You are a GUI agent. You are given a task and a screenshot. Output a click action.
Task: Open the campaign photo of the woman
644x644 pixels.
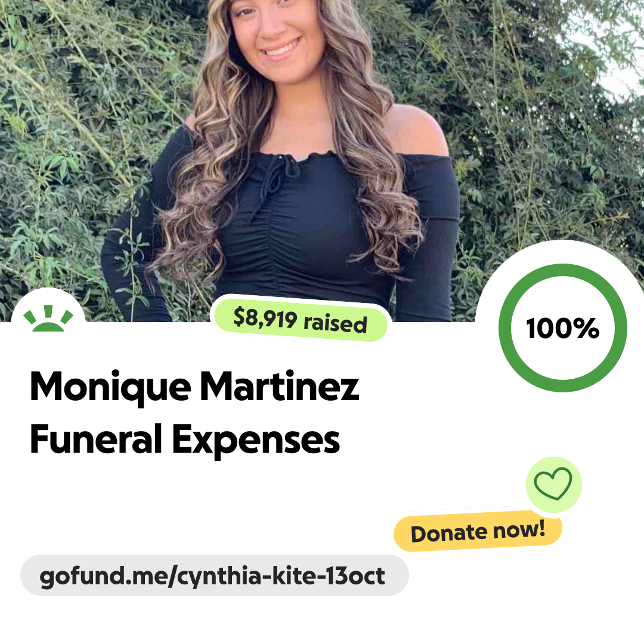(322, 160)
